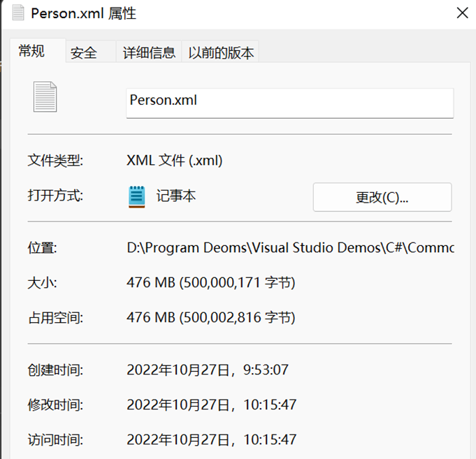Image resolution: width=476 pixels, height=459 pixels.
Task: Click the 记事本 notepad icon
Action: (x=136, y=196)
